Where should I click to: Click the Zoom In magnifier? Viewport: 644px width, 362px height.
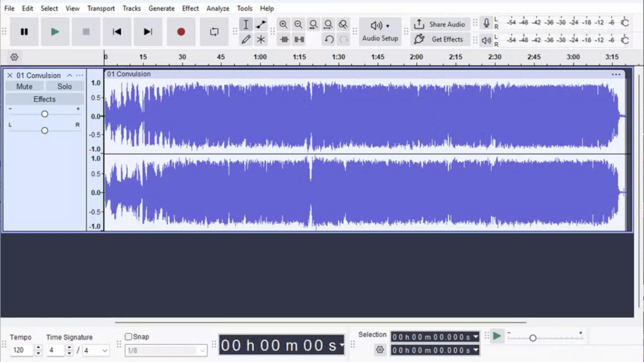click(x=283, y=24)
